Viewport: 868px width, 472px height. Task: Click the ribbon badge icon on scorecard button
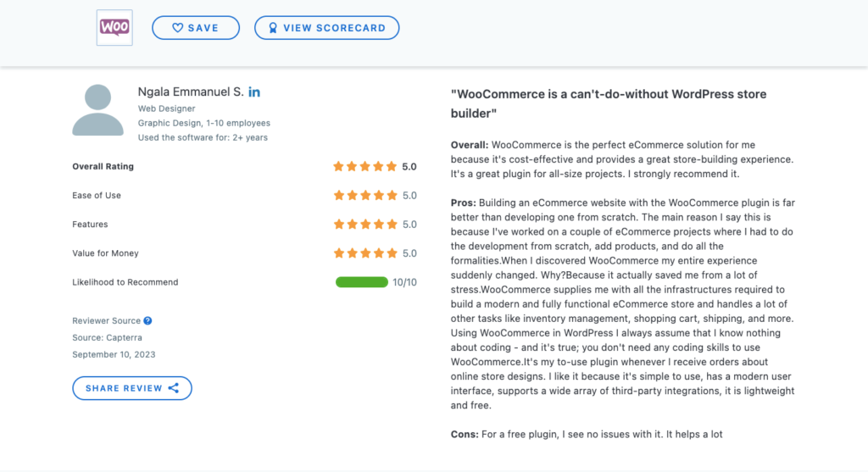(x=273, y=28)
